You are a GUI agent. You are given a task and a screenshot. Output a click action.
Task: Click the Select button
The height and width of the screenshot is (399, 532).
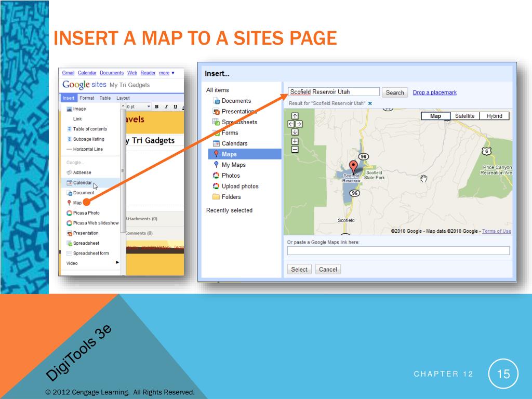[299, 270]
